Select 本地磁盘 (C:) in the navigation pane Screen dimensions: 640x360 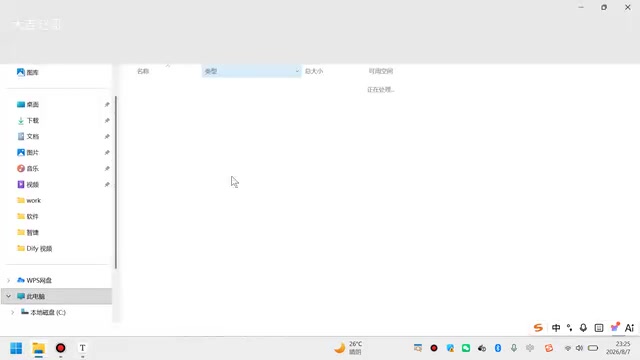(43, 312)
